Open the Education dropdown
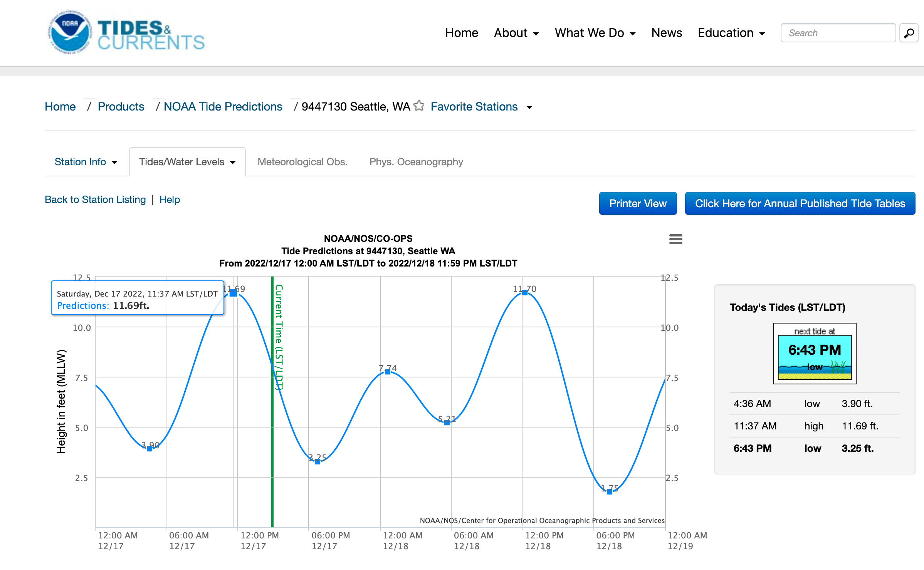 pyautogui.click(x=731, y=33)
